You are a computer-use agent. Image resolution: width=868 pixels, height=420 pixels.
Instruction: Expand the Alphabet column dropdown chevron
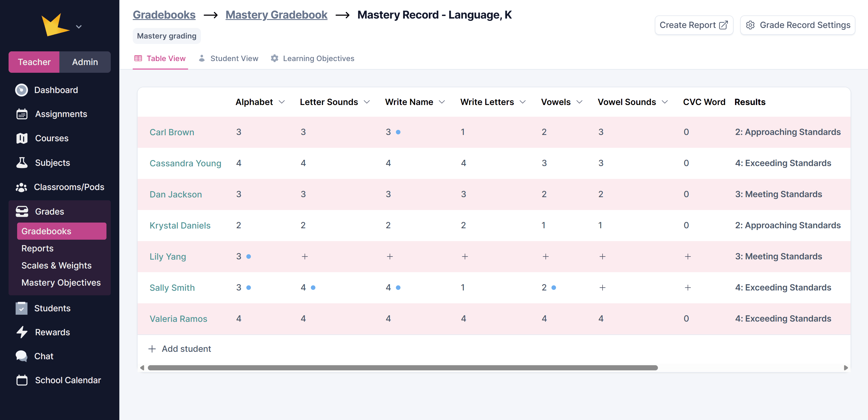coord(282,102)
